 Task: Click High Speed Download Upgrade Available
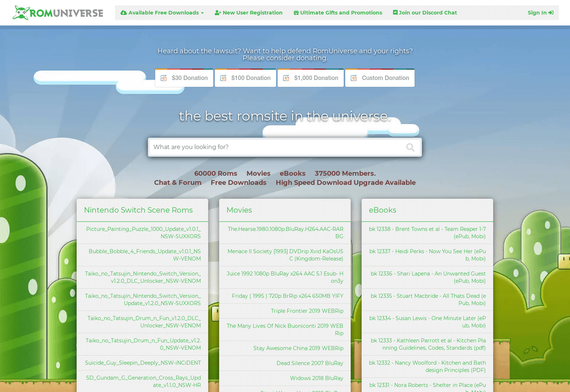345,183
